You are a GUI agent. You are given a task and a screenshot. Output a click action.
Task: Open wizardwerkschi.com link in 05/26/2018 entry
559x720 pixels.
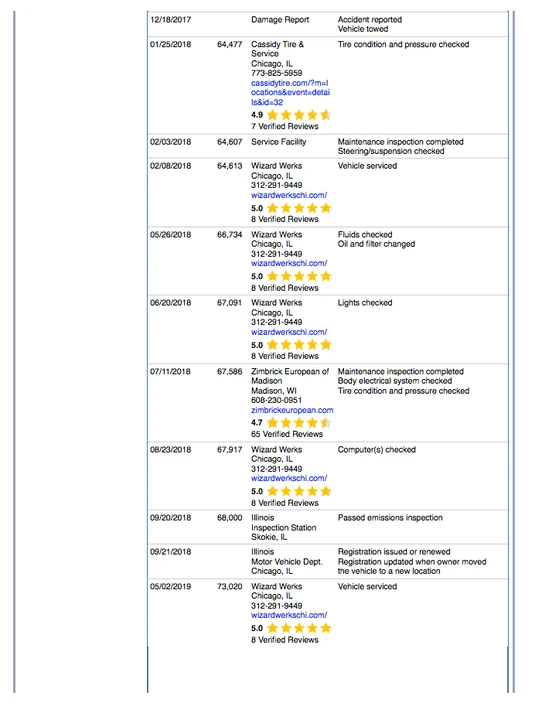click(x=289, y=264)
